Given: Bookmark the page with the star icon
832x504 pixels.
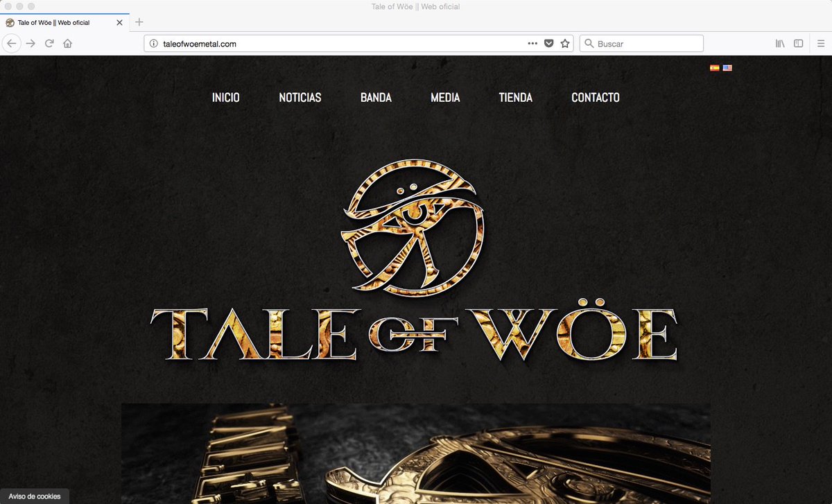Looking at the screenshot, I should pyautogui.click(x=565, y=43).
